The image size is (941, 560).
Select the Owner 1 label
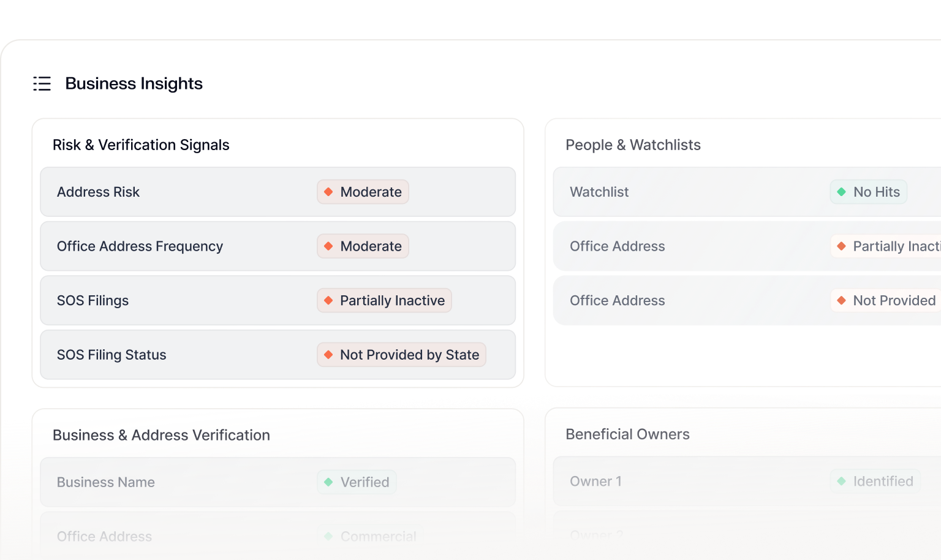595,482
